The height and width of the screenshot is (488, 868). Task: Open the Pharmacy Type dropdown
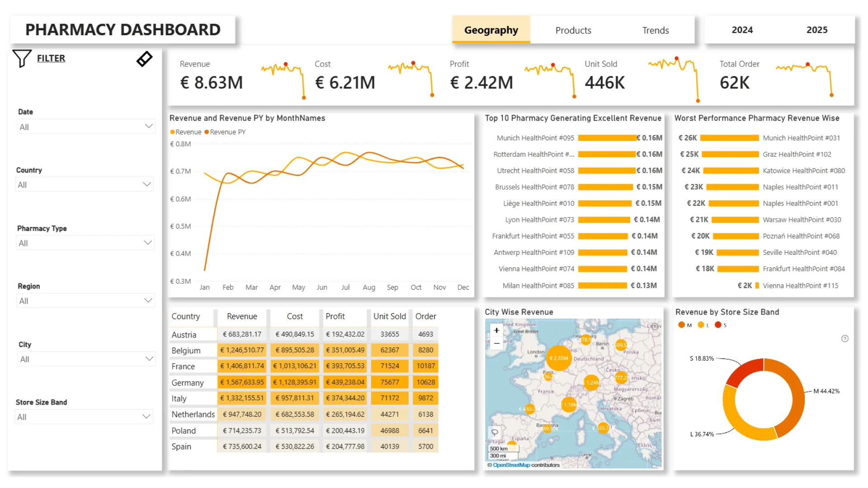(85, 243)
